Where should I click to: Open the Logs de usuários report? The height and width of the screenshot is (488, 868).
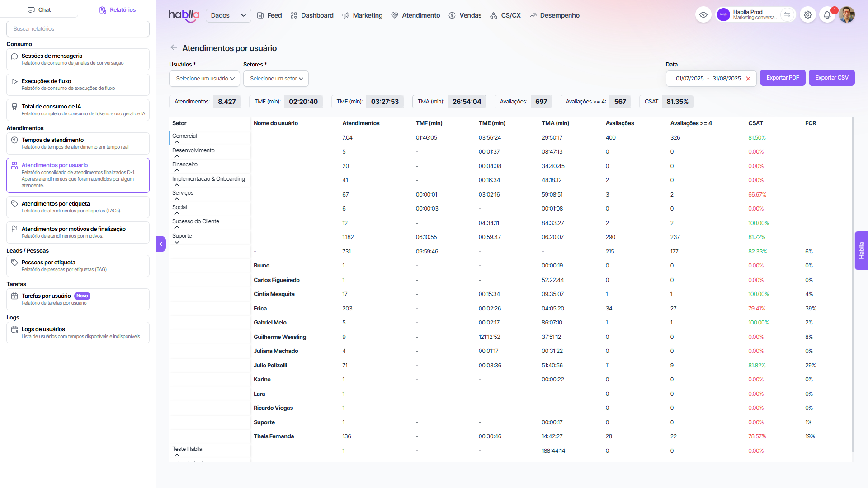tap(78, 333)
